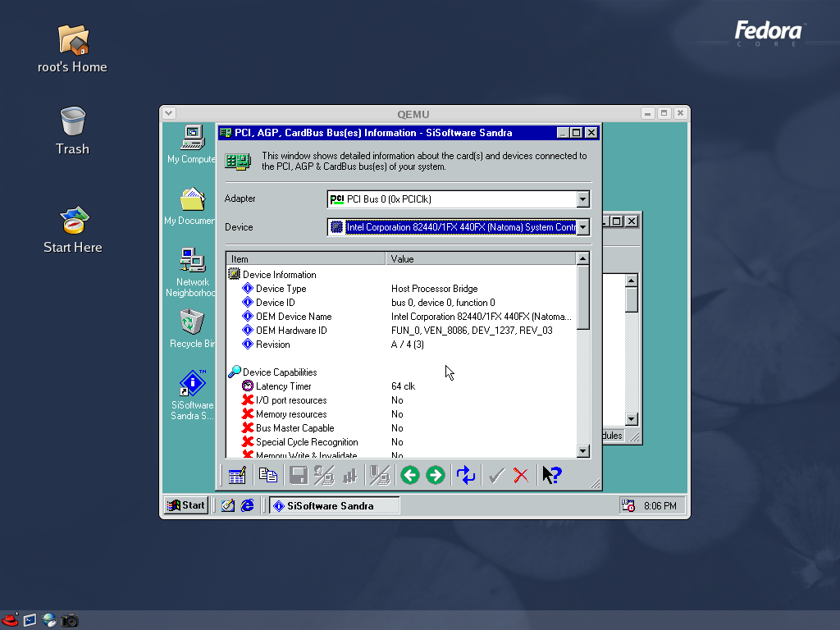The height and width of the screenshot is (630, 840).
Task: Click the floppy disk save toolbar icon
Action: (299, 475)
